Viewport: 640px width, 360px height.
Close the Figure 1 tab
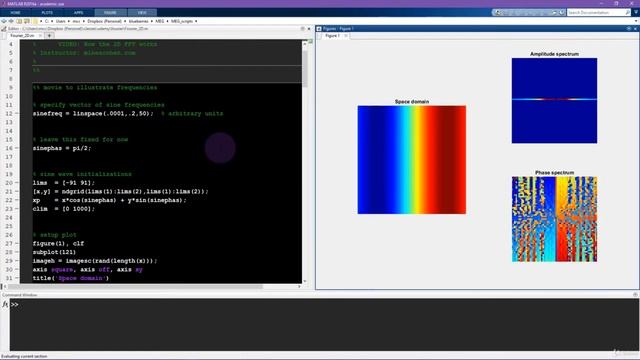pyautogui.click(x=346, y=36)
